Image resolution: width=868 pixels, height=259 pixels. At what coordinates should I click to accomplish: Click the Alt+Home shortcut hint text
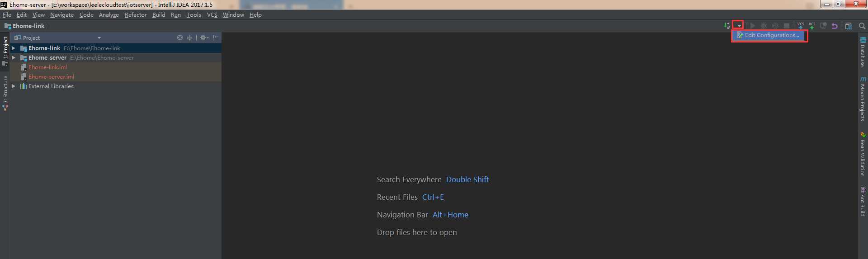[450, 215]
